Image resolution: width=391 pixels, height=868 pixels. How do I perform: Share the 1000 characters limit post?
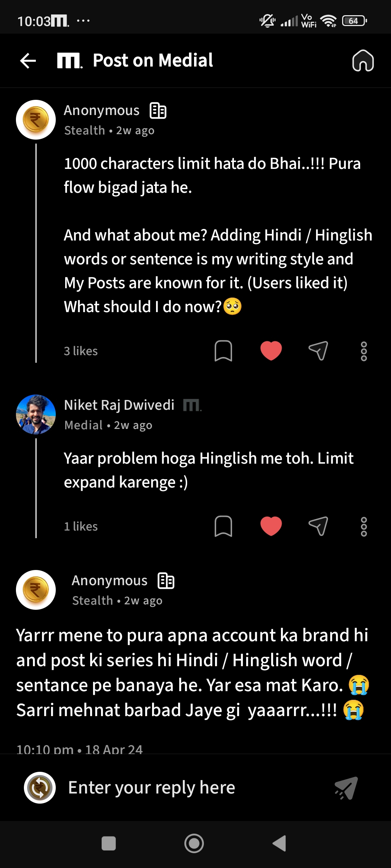tap(318, 351)
